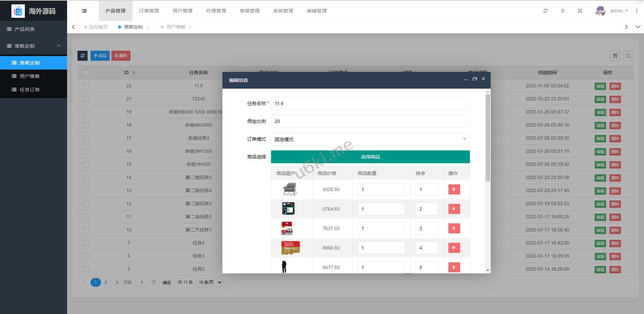The height and width of the screenshot is (314, 644).
Task: Click the sidebar collapse menu icon
Action: 84,11
